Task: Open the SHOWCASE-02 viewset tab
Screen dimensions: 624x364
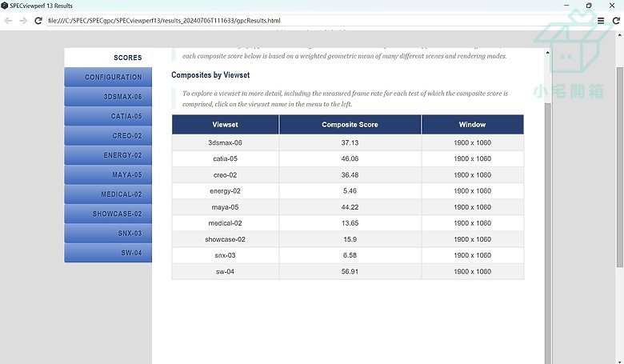Action: click(x=108, y=214)
